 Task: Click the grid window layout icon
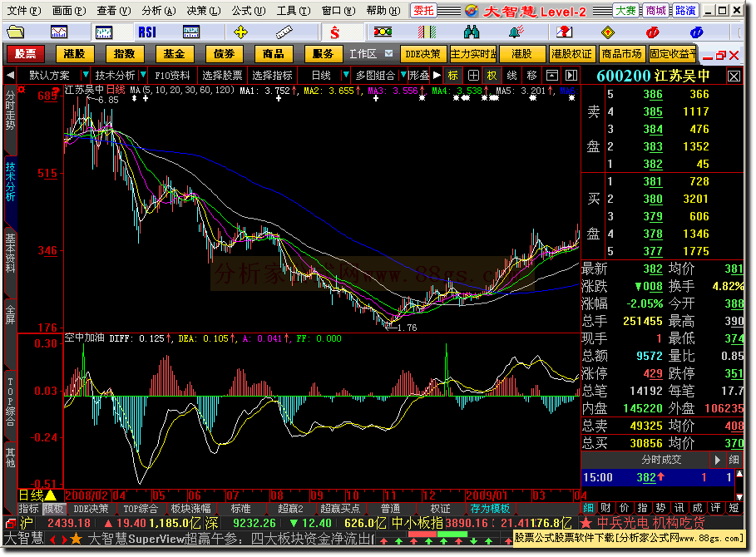(x=473, y=75)
